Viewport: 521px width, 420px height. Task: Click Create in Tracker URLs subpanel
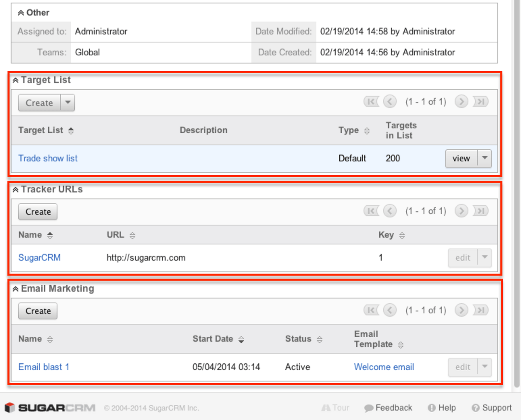[38, 212]
